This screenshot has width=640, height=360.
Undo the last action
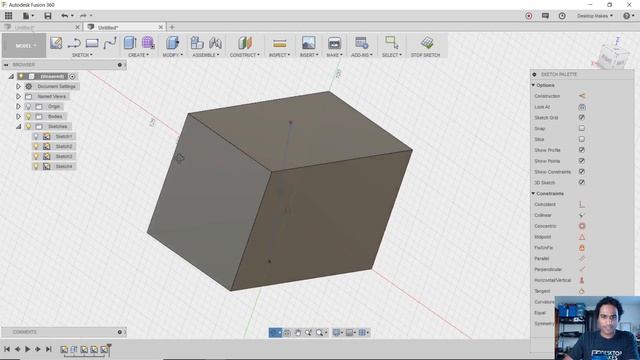pyautogui.click(x=64, y=16)
